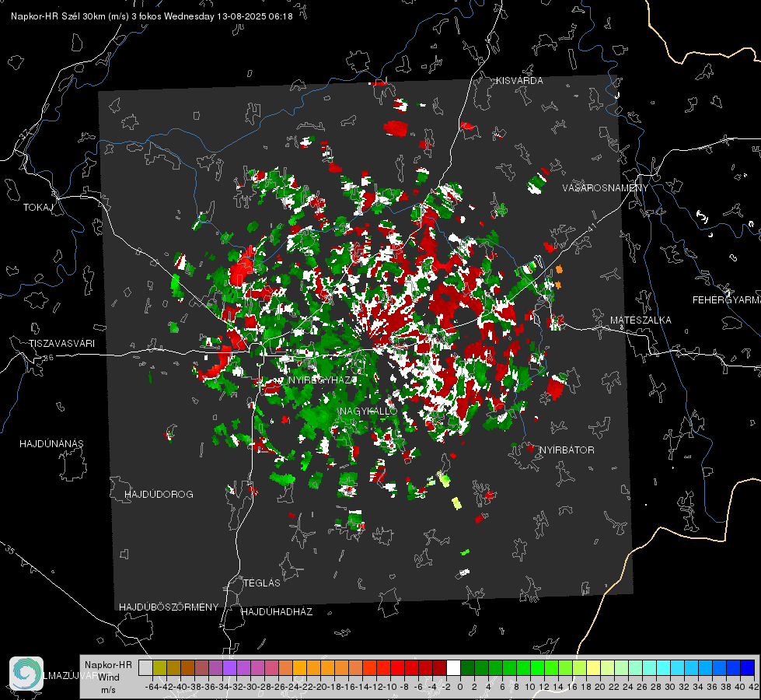
Task: Click the HAJDÚBÖSZÖRMÉNY city label
Action: coord(169,607)
